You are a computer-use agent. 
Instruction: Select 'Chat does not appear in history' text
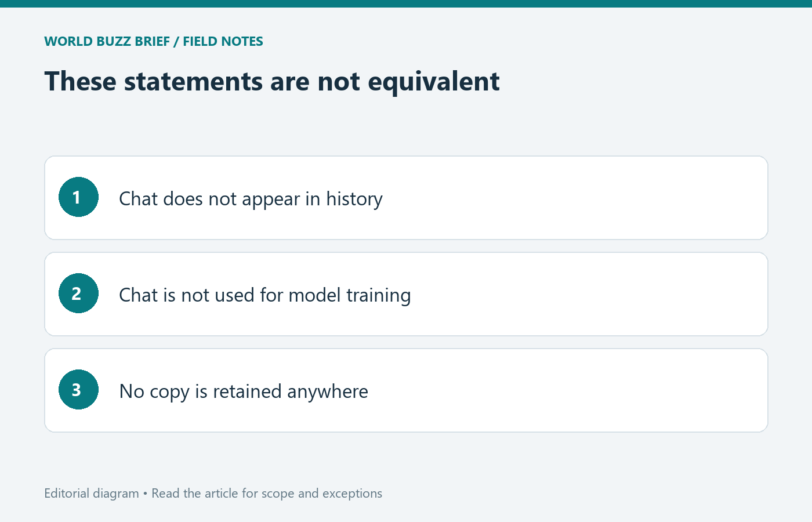(x=251, y=199)
